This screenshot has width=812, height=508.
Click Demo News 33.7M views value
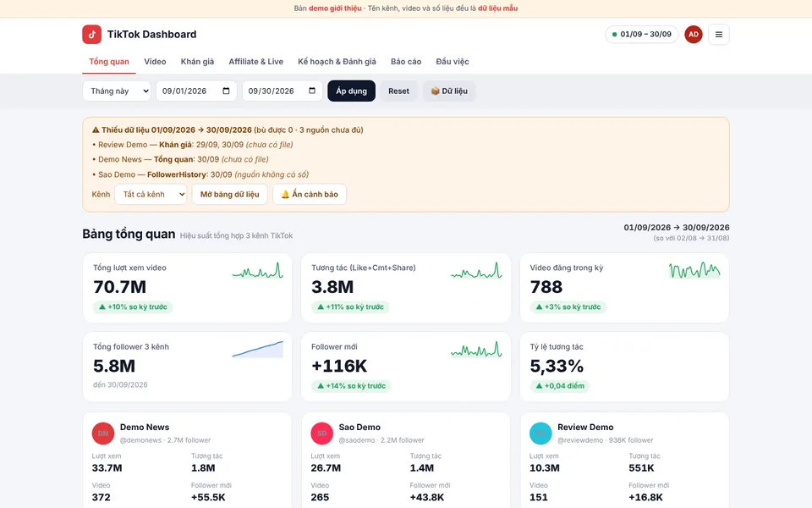coord(107,467)
